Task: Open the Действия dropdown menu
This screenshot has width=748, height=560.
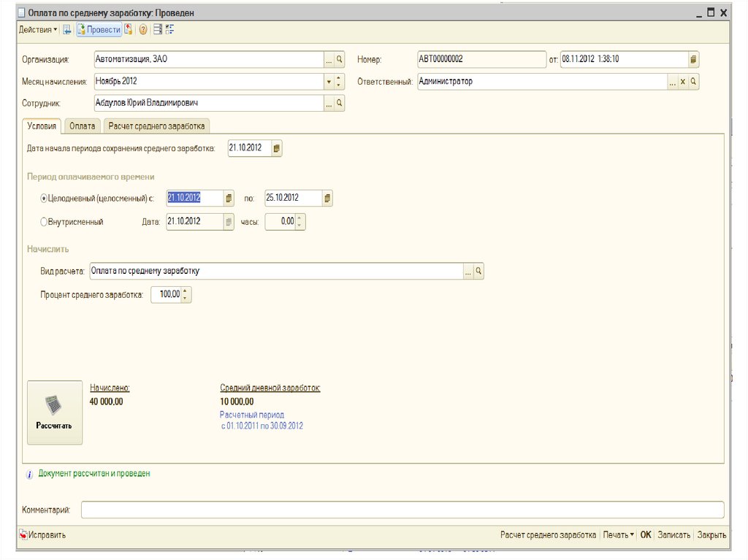Action: click(x=38, y=30)
